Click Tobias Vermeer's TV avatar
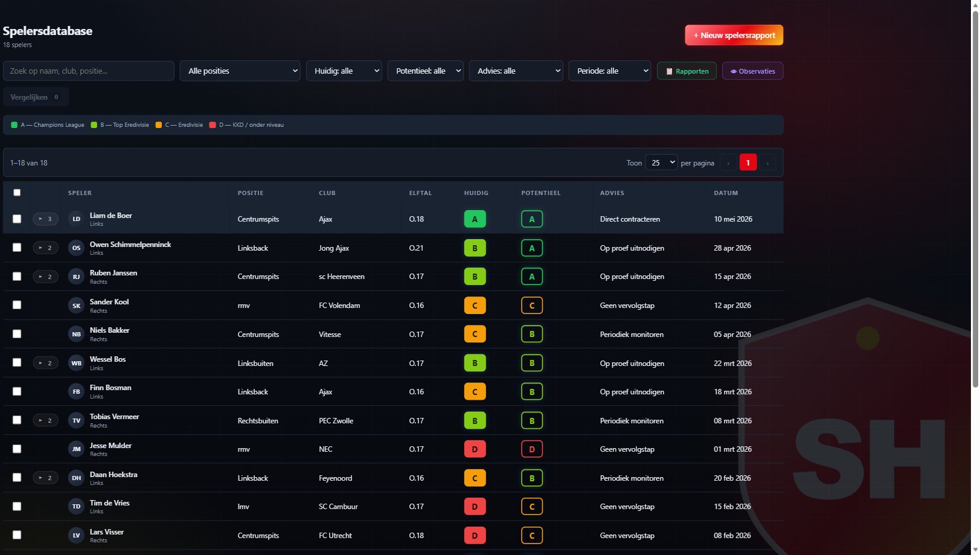 pos(76,420)
